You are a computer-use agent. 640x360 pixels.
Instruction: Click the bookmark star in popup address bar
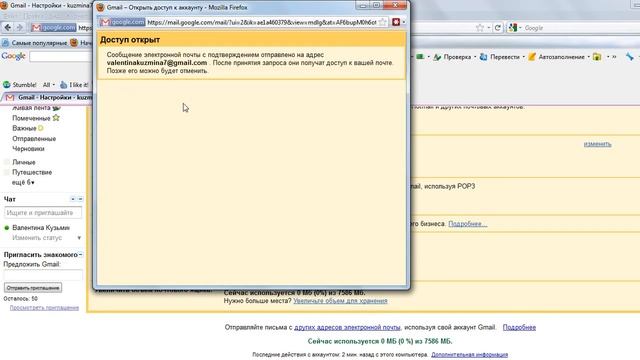coord(382,22)
